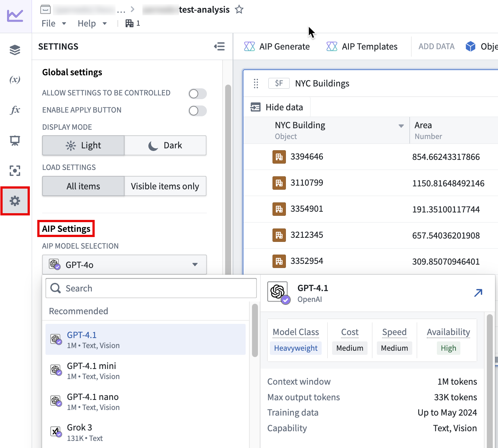Star the test-analysis document
Screen dimensions: 498x448
[x=239, y=9]
